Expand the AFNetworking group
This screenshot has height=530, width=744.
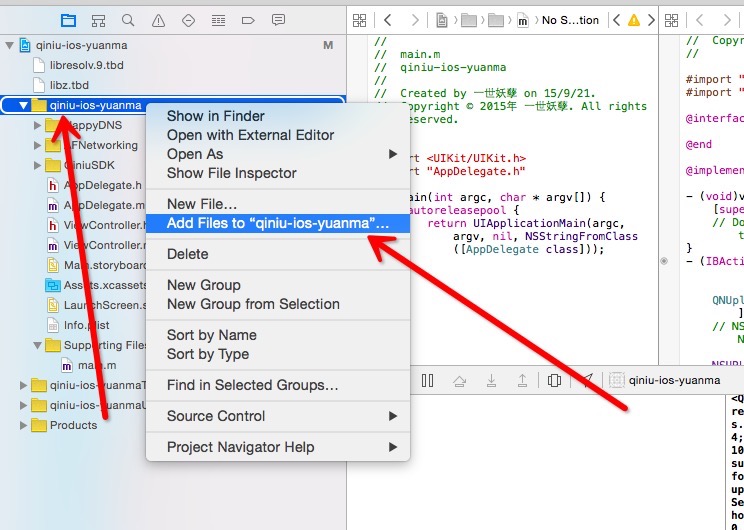tap(37, 145)
